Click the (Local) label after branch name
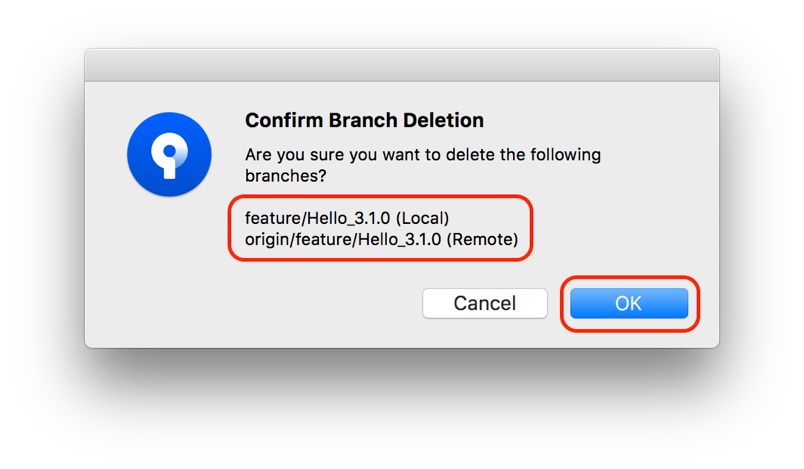 click(x=423, y=219)
